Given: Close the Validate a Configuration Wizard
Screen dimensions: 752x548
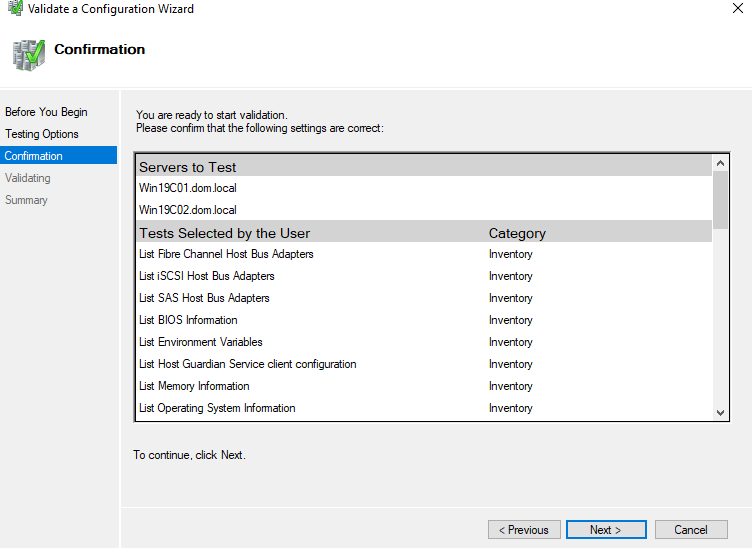Looking at the screenshot, I should tap(738, 9).
